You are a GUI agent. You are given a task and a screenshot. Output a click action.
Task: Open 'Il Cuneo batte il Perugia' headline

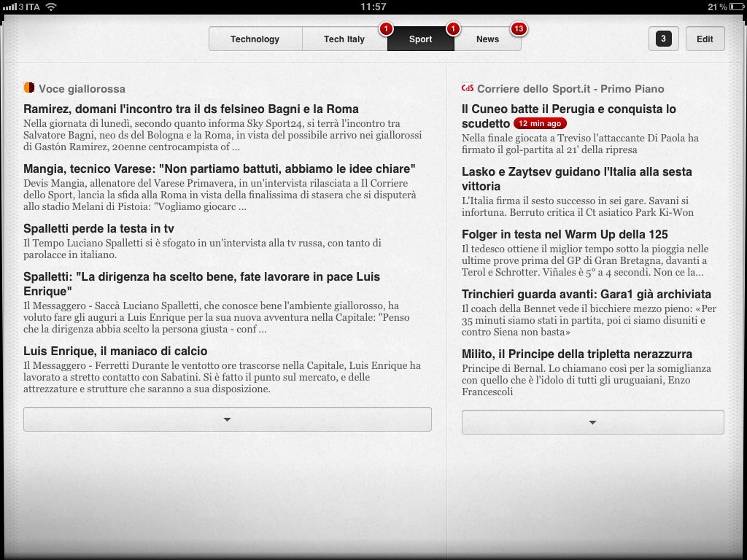click(569, 116)
